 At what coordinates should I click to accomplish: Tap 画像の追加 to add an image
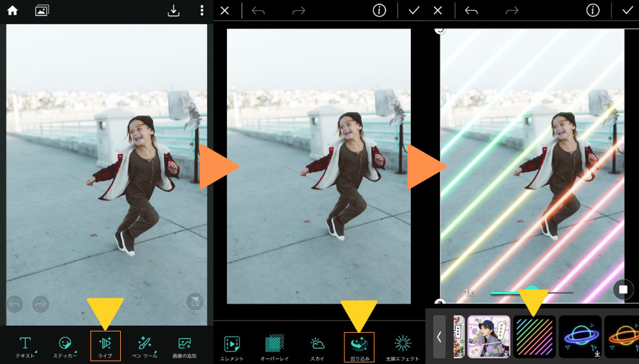tap(184, 347)
